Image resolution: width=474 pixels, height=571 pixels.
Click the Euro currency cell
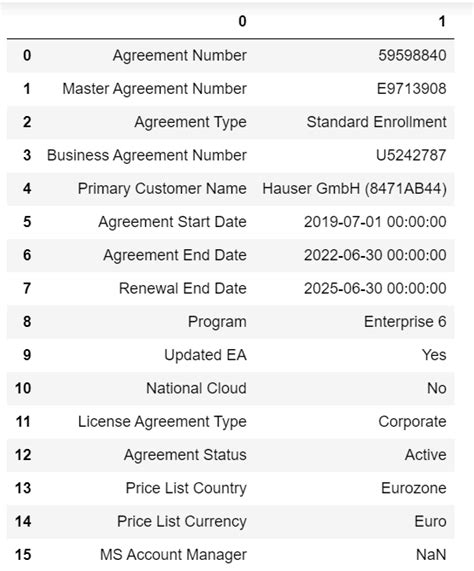430,521
